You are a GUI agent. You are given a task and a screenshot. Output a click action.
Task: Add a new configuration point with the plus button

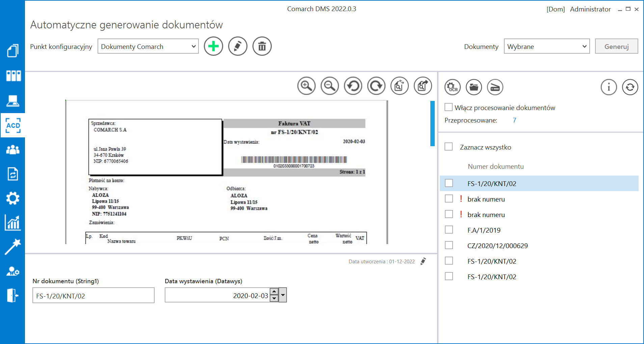(213, 46)
